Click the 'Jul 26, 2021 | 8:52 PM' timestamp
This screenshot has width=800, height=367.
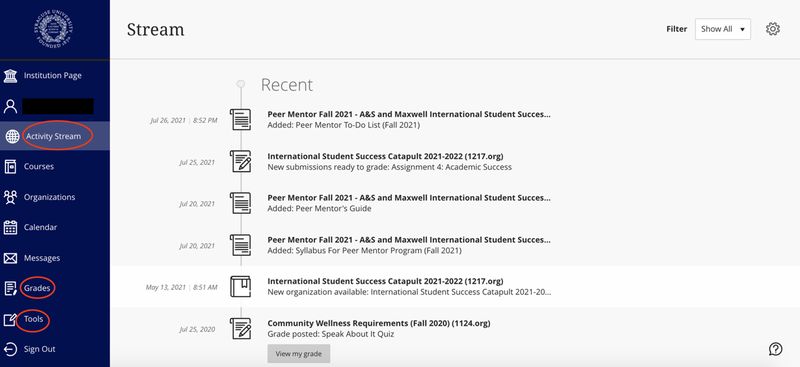[x=184, y=120]
